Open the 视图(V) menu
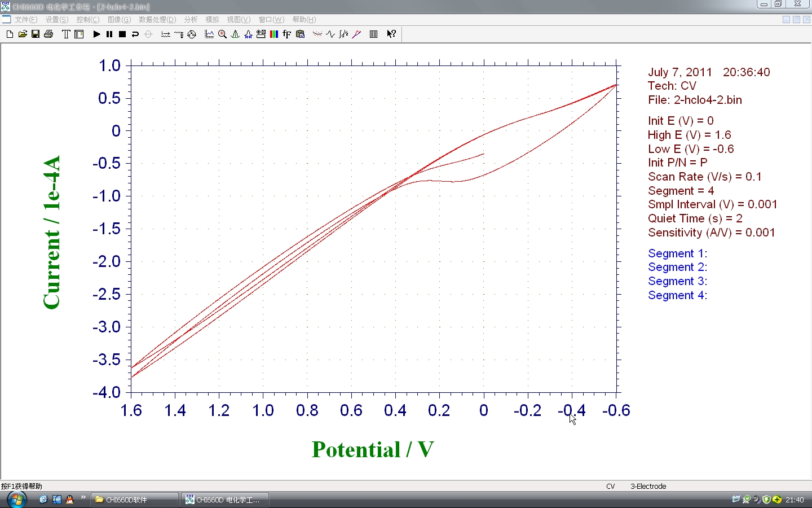812x508 pixels. [x=239, y=20]
